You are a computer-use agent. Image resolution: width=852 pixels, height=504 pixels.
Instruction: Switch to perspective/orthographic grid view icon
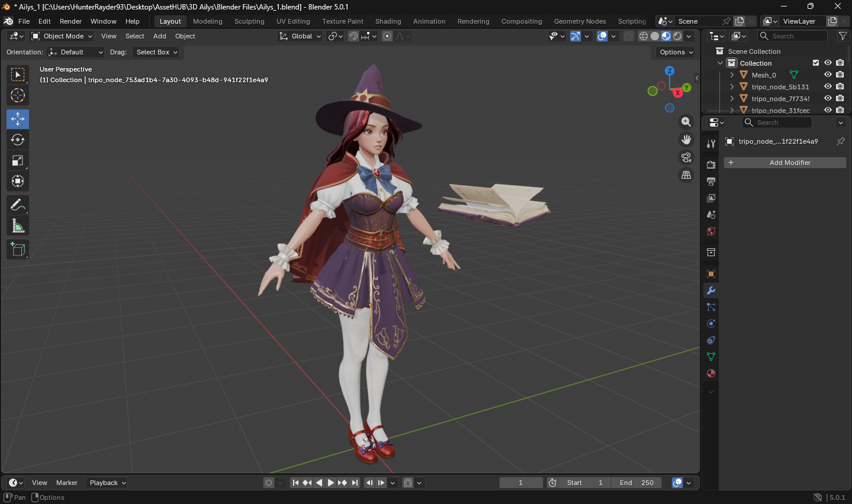(686, 175)
